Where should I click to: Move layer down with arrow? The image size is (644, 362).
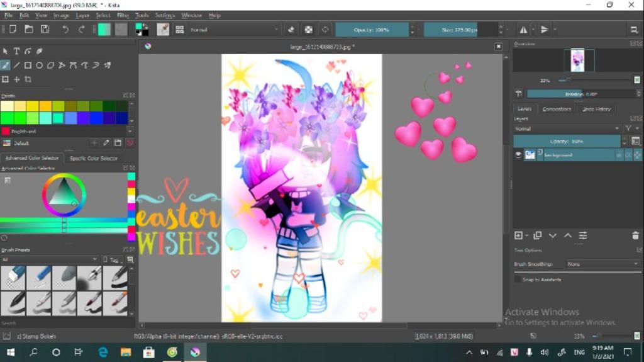coord(552,235)
